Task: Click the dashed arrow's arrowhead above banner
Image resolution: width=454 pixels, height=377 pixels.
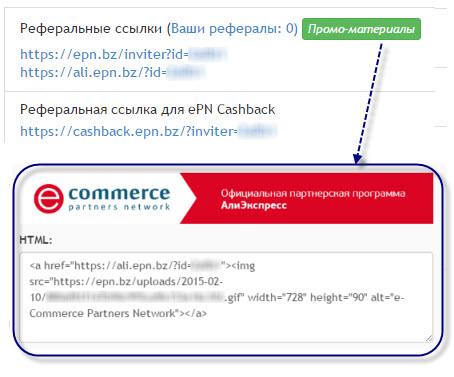Action: point(358,158)
